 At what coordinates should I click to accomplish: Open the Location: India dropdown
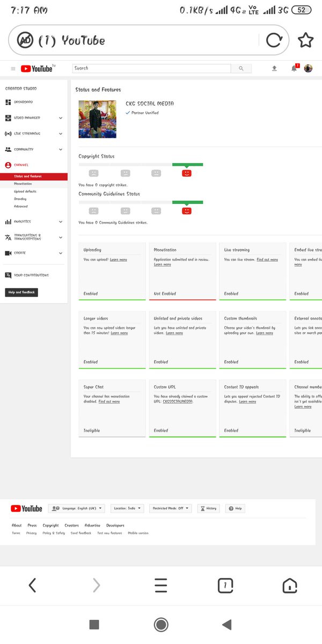(128, 508)
